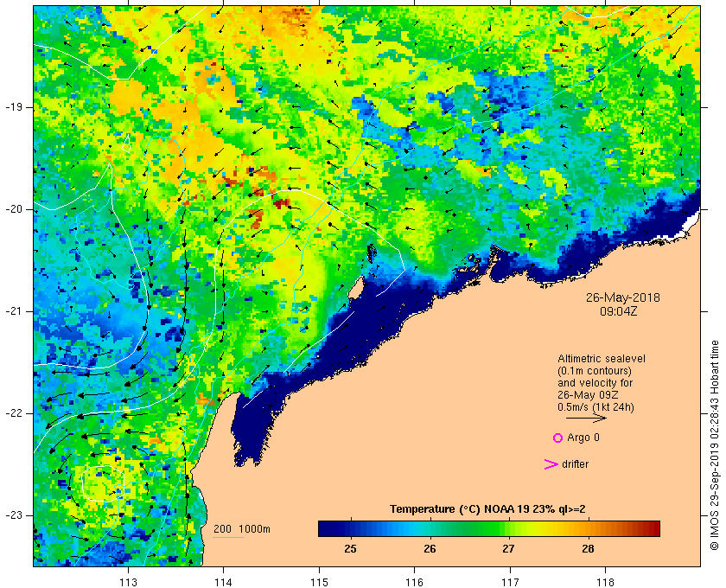Viewport: 726px width, 588px height.
Task: Click the '200 1000m' depth label
Action: [242, 529]
